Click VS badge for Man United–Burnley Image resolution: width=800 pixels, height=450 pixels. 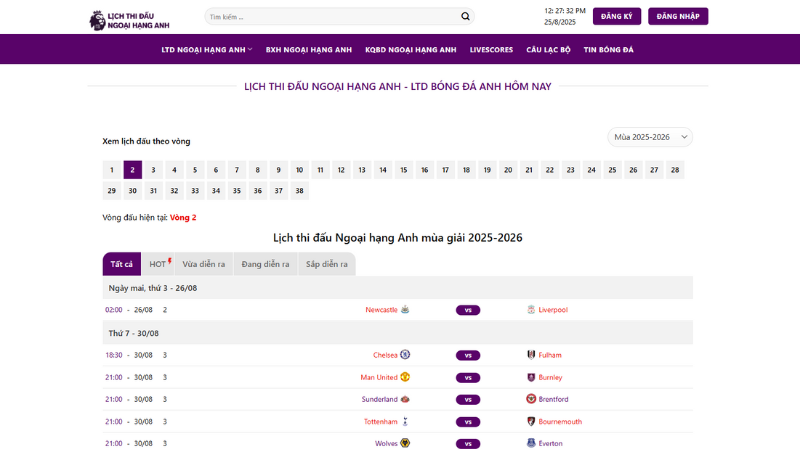468,378
